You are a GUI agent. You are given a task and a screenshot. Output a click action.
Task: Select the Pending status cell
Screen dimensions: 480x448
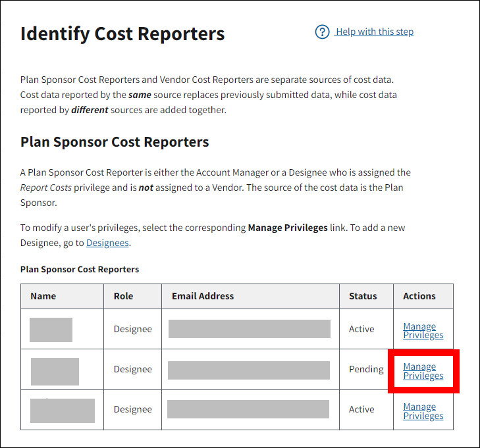coord(366,369)
